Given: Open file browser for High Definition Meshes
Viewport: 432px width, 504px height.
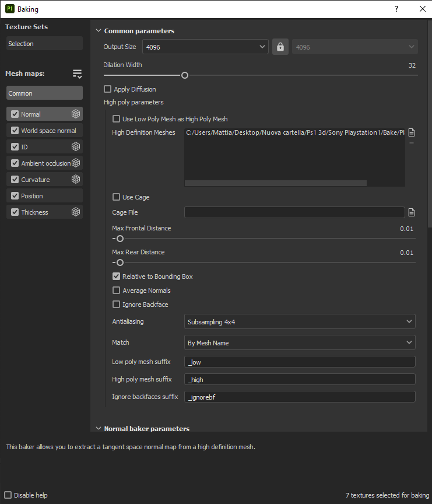Looking at the screenshot, I should coord(412,132).
